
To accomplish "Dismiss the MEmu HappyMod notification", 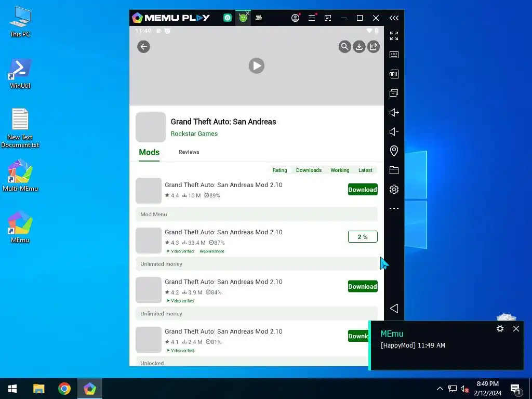I will (x=516, y=328).
